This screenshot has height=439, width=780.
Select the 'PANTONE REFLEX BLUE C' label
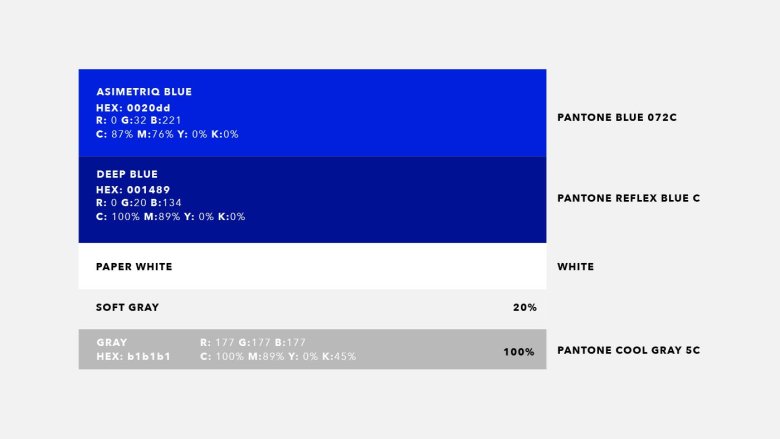click(x=628, y=198)
